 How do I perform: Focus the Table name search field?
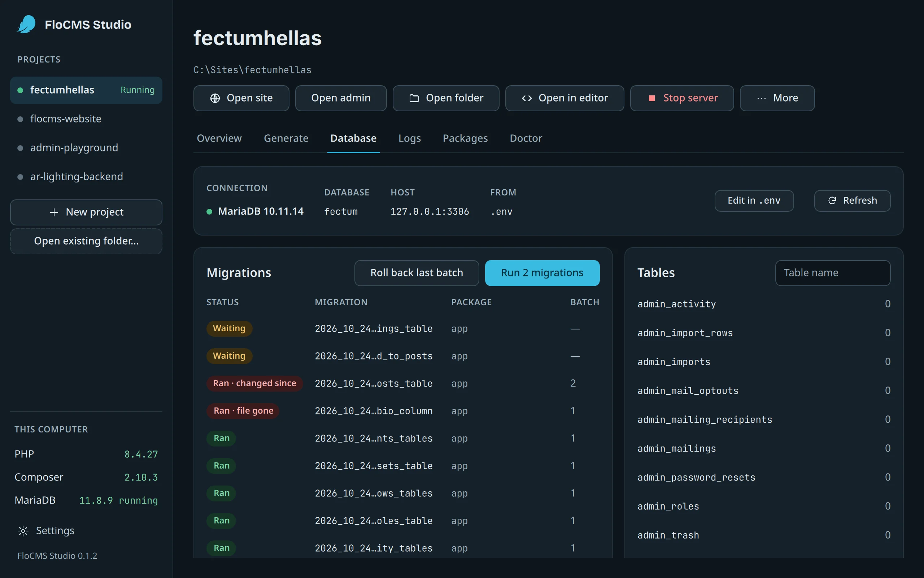click(x=833, y=273)
